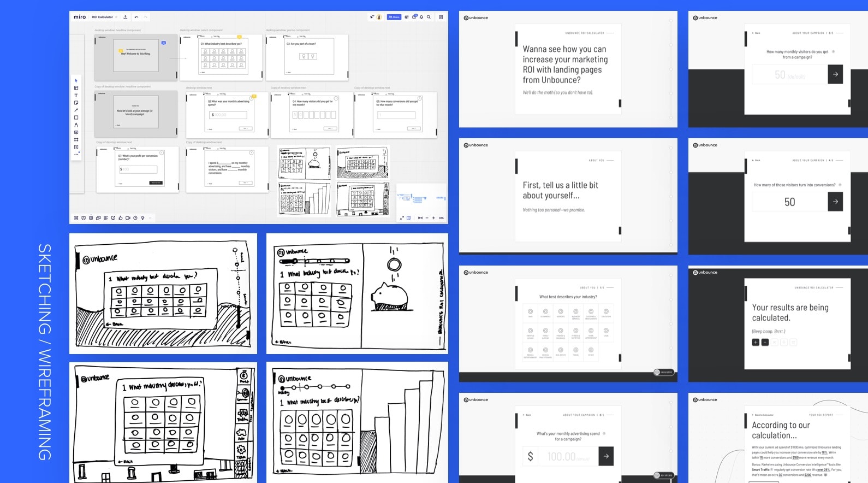The image size is (868, 483).
Task: Select the cursor Select tool
Action: (76, 80)
